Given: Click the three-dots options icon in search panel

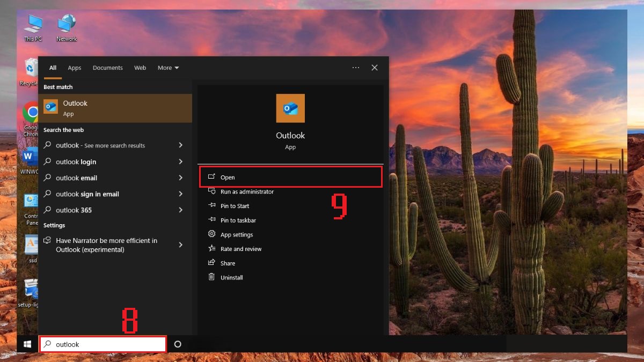Looking at the screenshot, I should click(356, 68).
